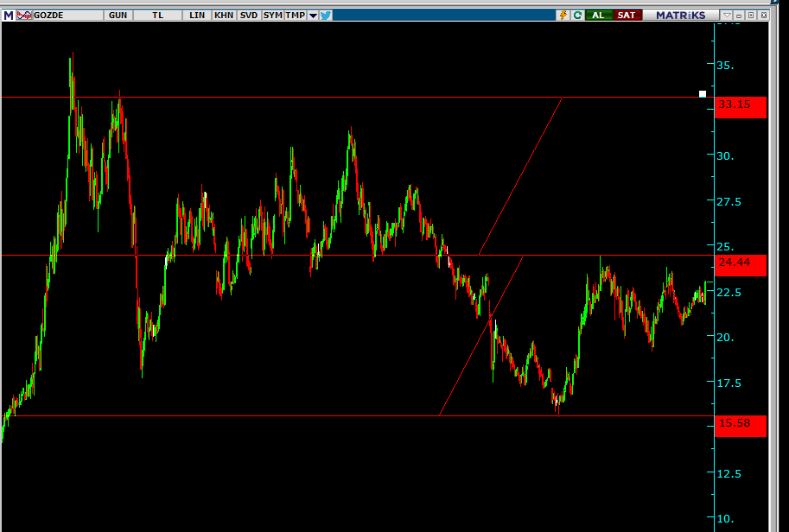The image size is (789, 532).
Task: Open the window triangle dropdown menu
Action: 727,15
